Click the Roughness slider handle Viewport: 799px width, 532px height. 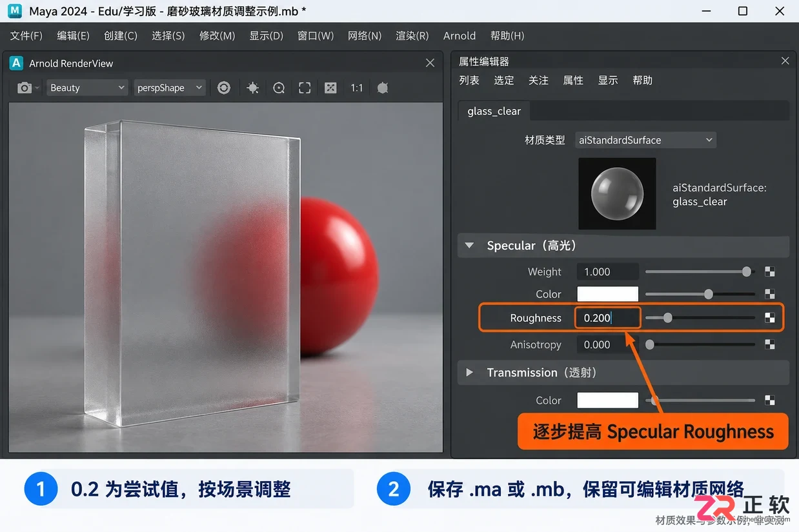tap(667, 317)
